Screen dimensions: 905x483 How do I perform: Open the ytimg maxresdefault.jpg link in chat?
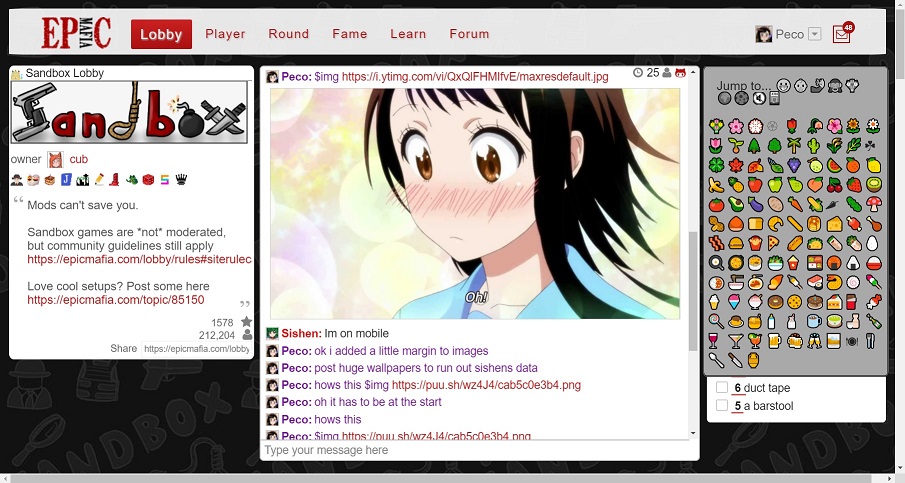[x=474, y=77]
